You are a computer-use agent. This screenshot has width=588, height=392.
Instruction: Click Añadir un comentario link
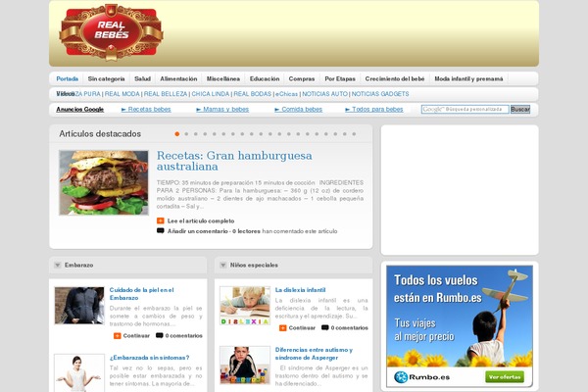pyautogui.click(x=198, y=231)
